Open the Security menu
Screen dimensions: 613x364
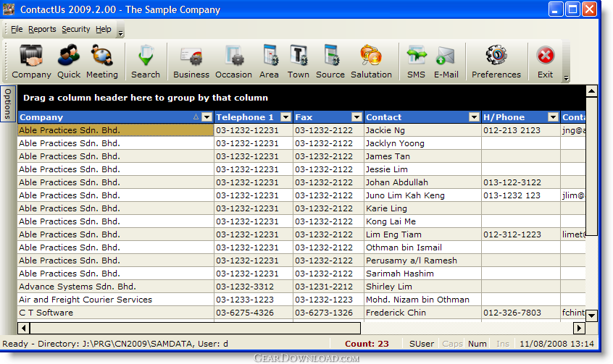pos(76,29)
